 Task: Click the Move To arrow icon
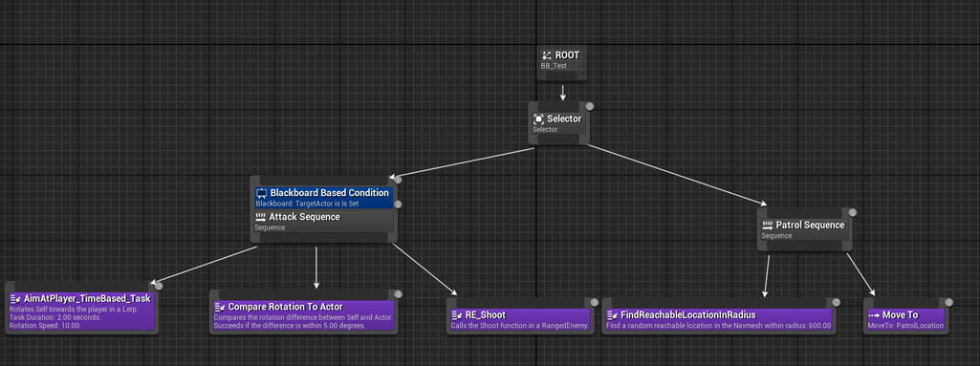[874, 314]
